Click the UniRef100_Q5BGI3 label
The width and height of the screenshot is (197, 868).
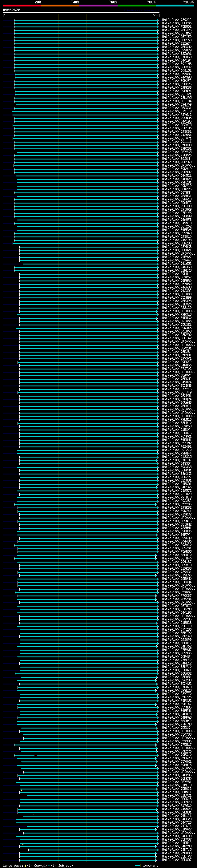click(x=177, y=789)
